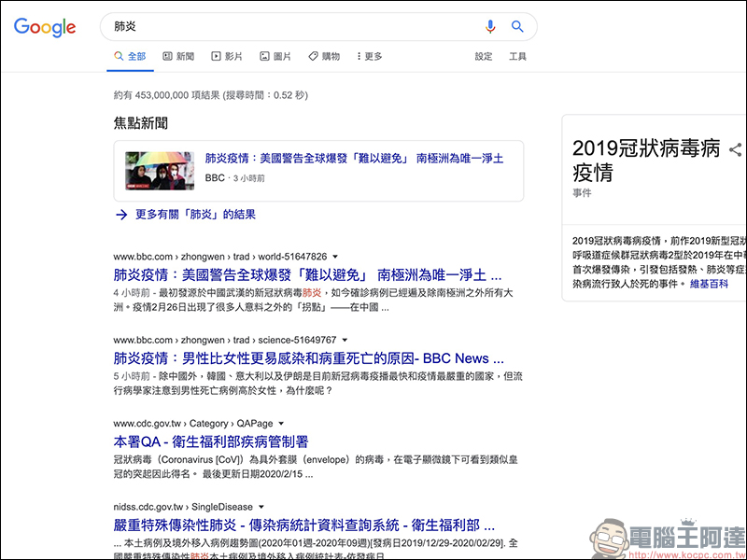Expand dropdown arrow beside world-51647826 URL

pos(335,257)
